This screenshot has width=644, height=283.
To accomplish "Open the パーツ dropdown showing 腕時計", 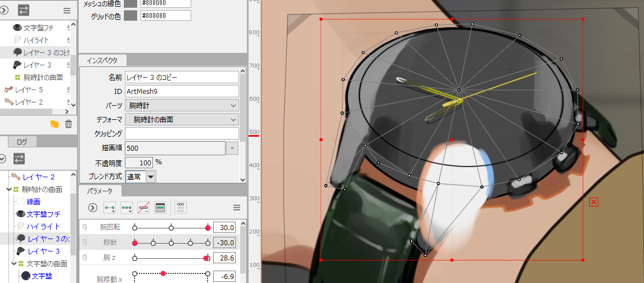I will click(182, 106).
